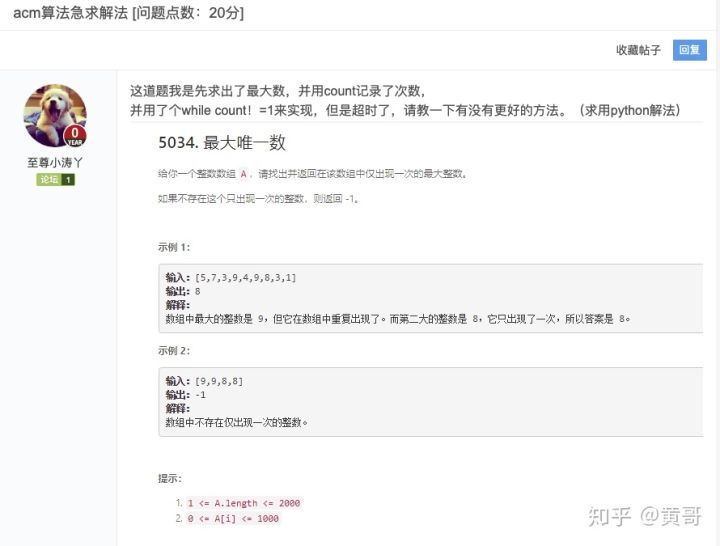Click the 提示 hints heading

tap(169, 478)
